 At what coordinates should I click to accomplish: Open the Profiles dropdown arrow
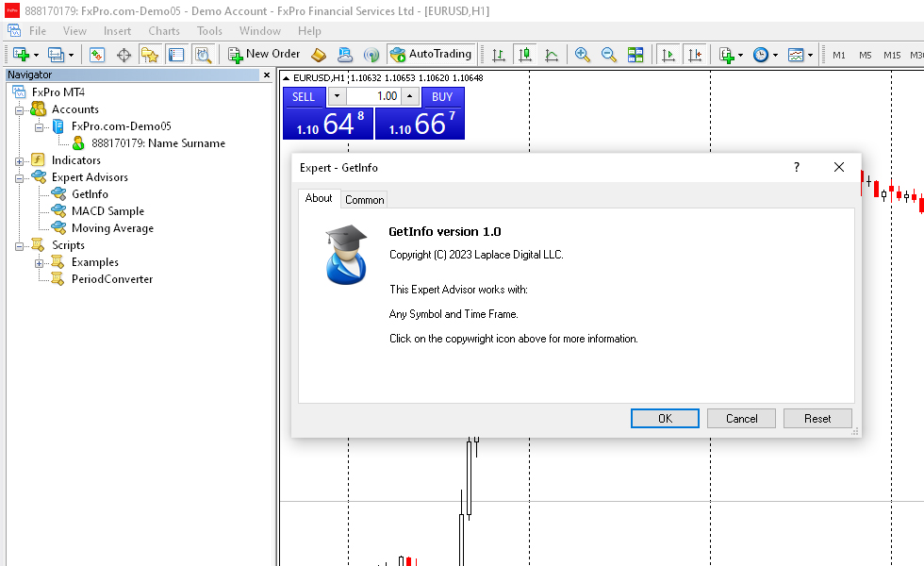71,56
